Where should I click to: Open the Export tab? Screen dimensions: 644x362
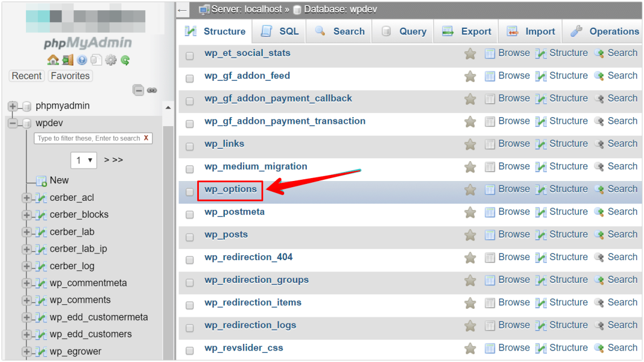[466, 32]
